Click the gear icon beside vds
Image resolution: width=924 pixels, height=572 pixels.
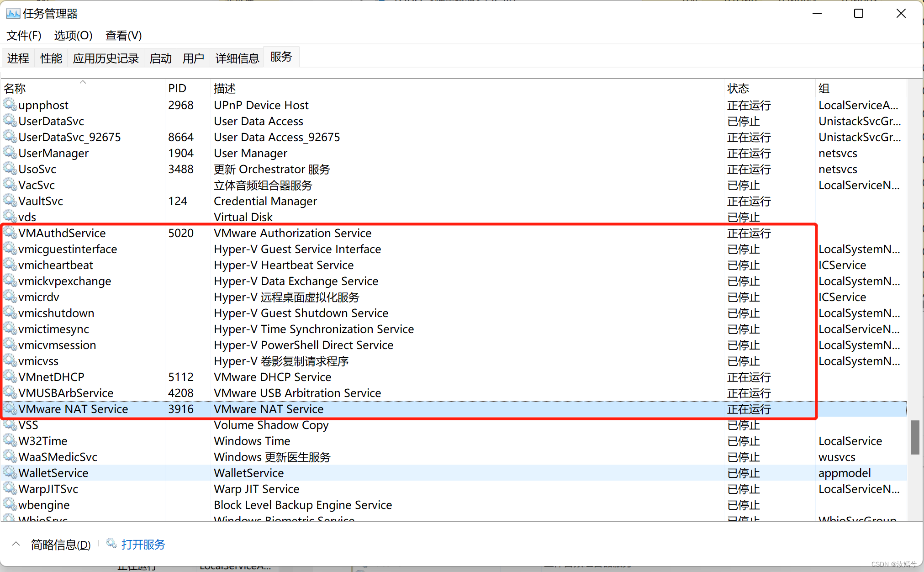[10, 217]
